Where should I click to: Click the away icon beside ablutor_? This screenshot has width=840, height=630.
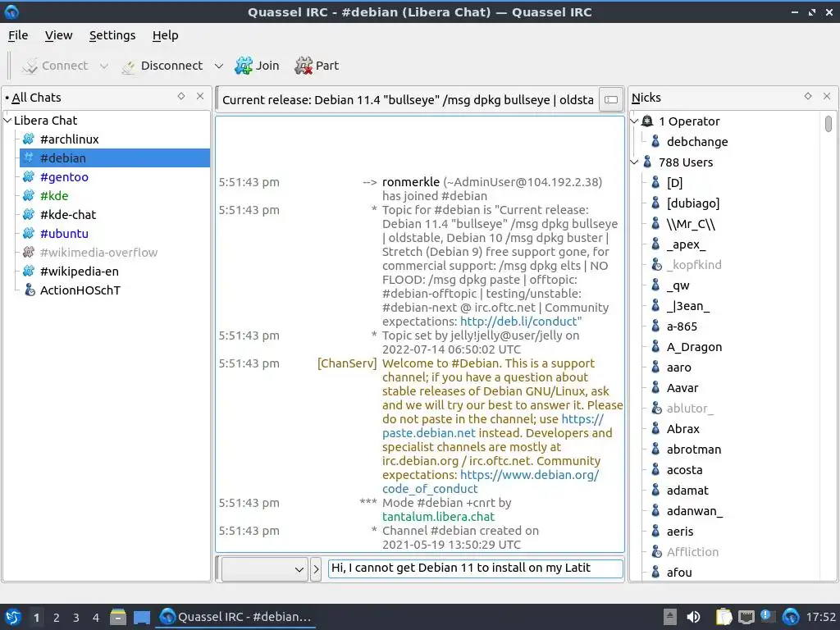pyautogui.click(x=656, y=409)
